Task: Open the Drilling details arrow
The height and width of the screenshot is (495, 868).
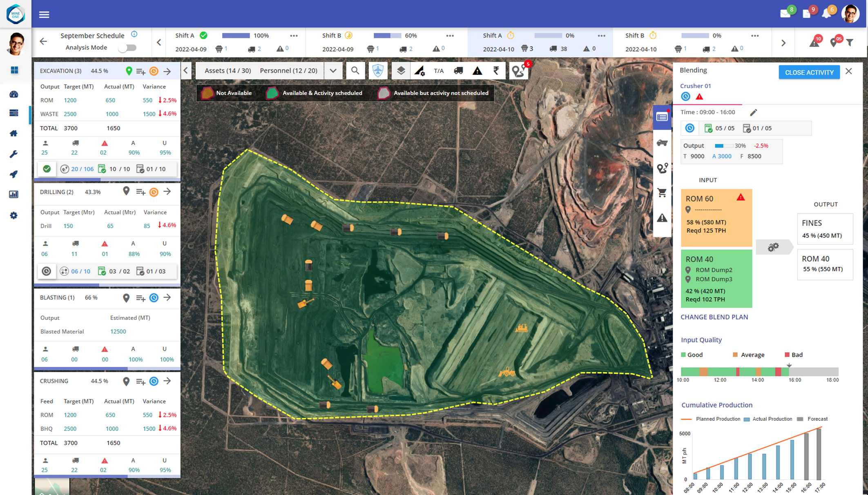Action: 167,192
